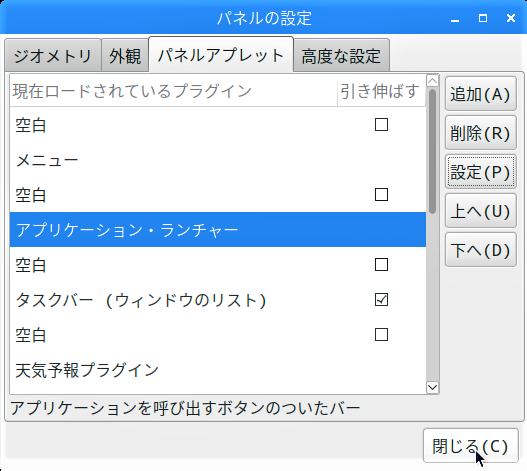Viewport: 527px width, 471px height.
Task: Click the 追加(A) button
Action: coord(481,94)
